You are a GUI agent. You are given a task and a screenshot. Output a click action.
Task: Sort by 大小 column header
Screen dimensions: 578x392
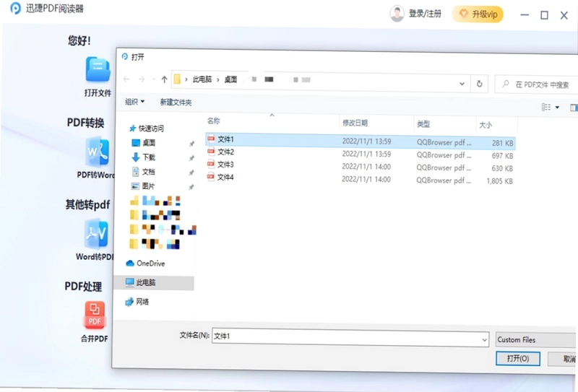(486, 126)
